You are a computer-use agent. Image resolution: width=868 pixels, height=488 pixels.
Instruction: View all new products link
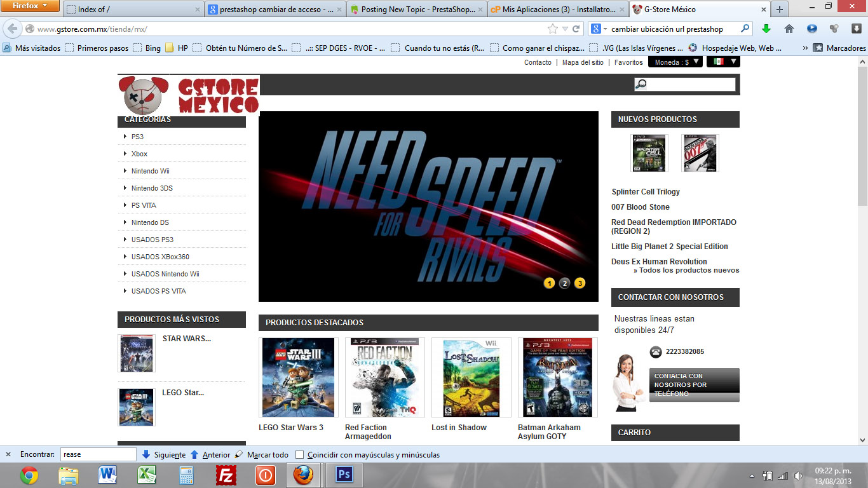tap(686, 270)
